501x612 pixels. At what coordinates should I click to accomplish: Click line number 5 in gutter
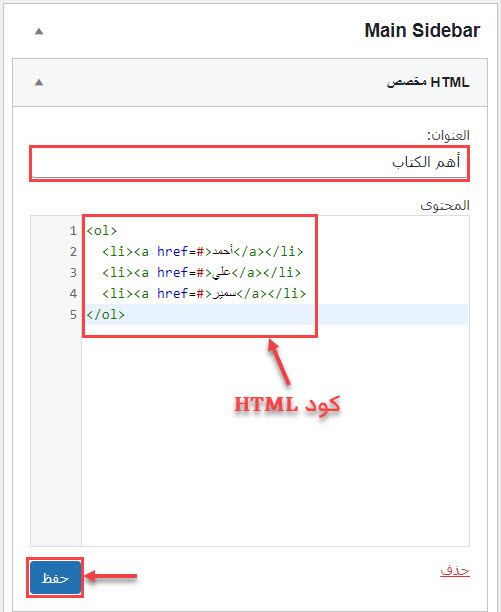(73, 314)
